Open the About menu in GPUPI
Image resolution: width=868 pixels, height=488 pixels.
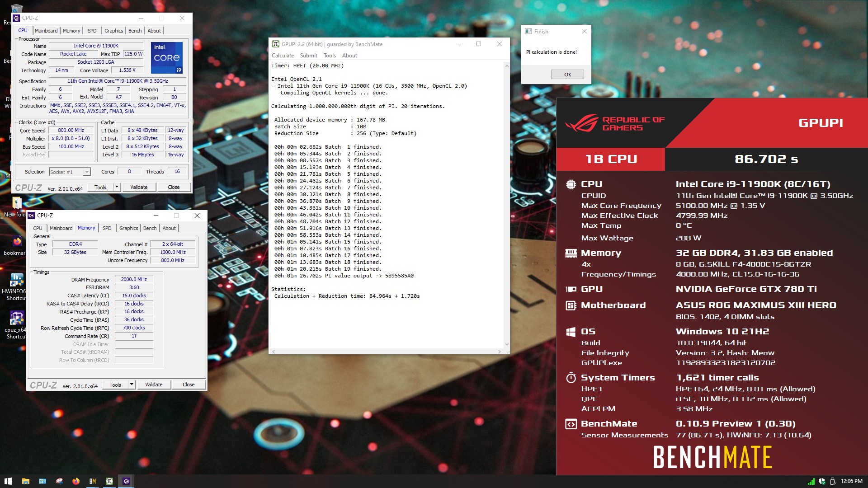349,56
